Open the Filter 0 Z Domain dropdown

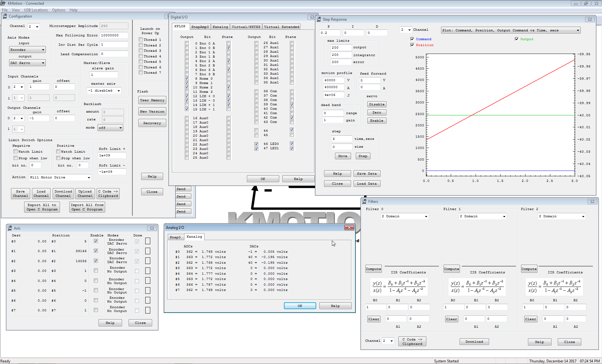[x=426, y=216]
